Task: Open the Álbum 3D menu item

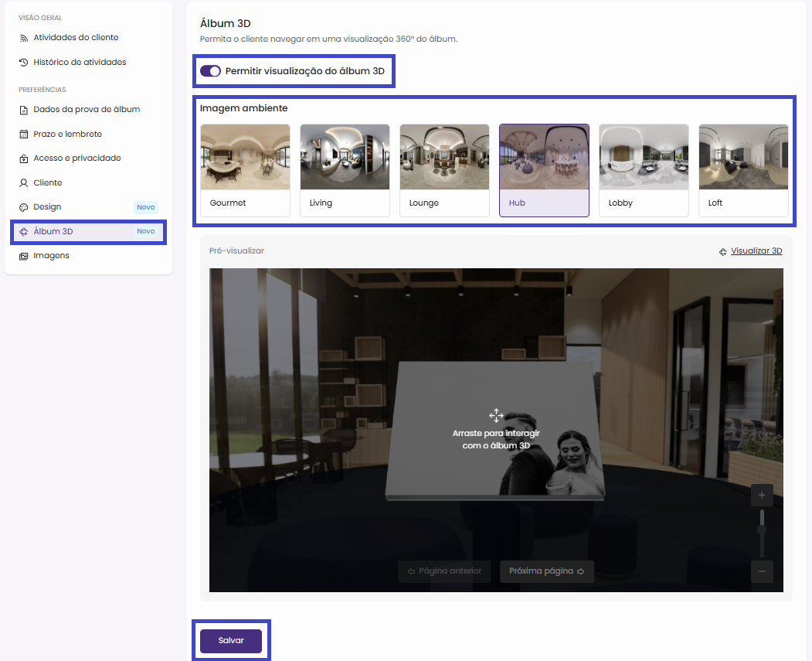Action: pyautogui.click(x=53, y=231)
